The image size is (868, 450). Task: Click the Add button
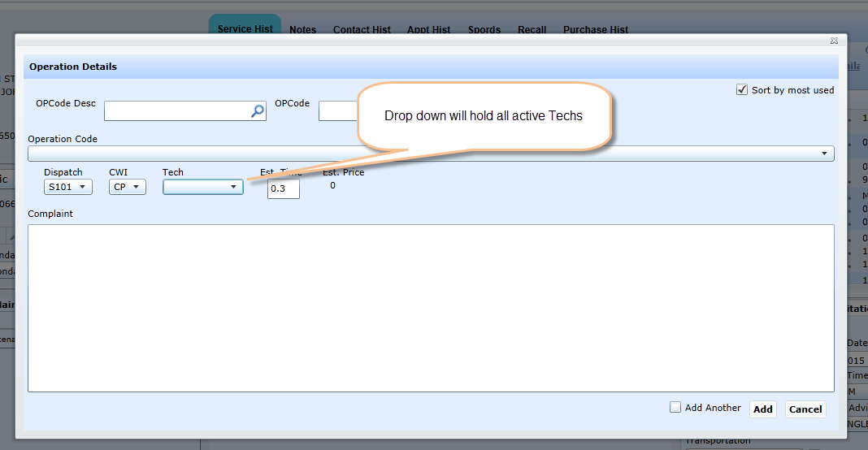click(x=762, y=409)
